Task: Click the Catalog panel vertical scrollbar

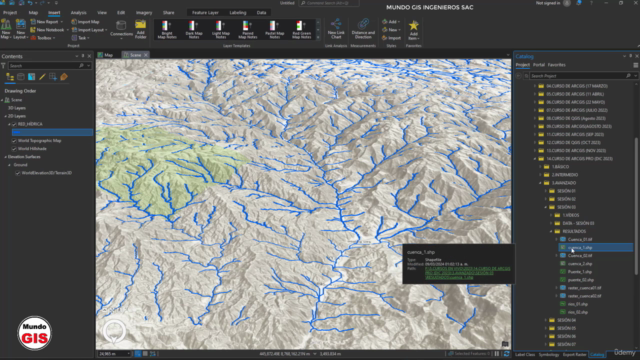Action: pos(636,206)
